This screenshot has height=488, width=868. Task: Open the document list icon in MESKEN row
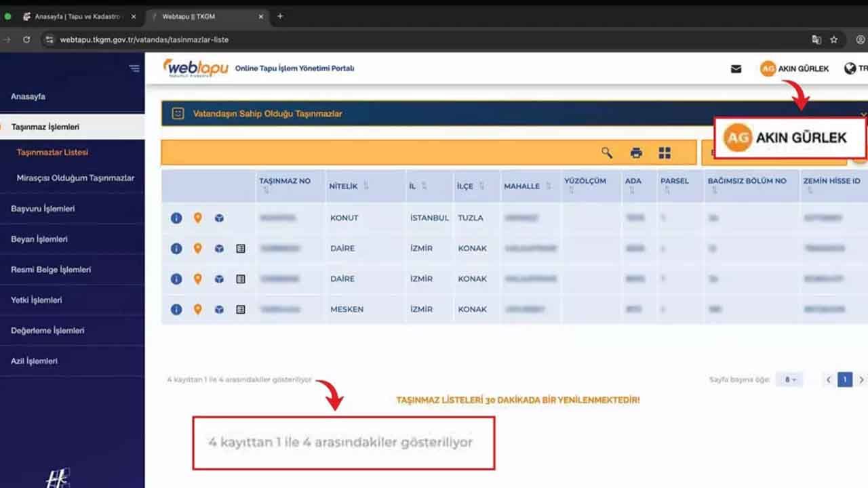coord(241,309)
